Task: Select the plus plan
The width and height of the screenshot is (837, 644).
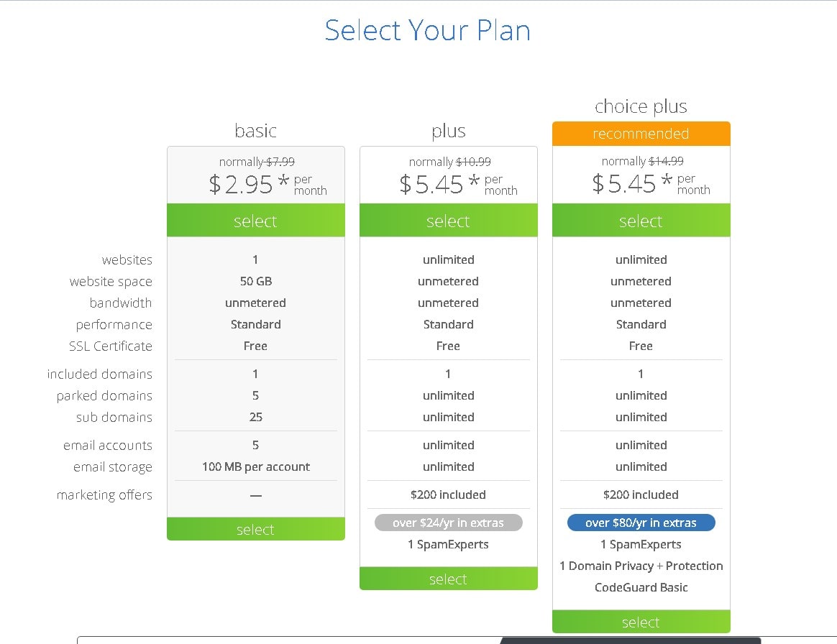Action: pyautogui.click(x=448, y=221)
